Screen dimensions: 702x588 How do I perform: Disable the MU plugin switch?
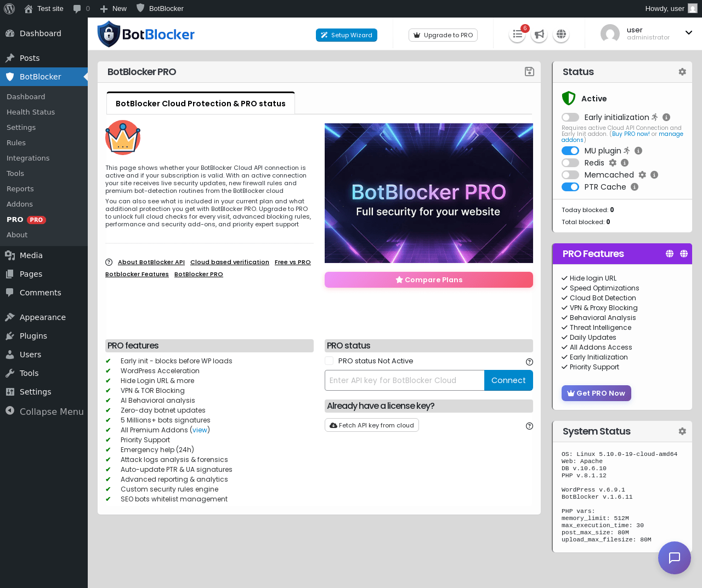570,151
